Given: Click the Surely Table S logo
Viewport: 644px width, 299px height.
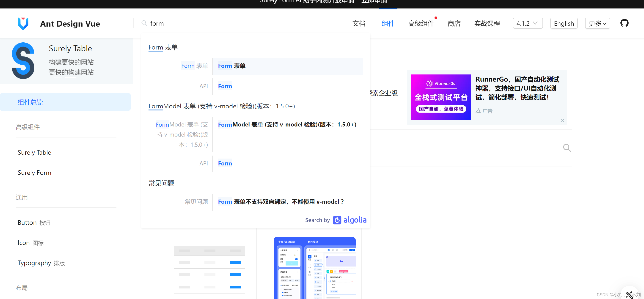Looking at the screenshot, I should pos(23,60).
